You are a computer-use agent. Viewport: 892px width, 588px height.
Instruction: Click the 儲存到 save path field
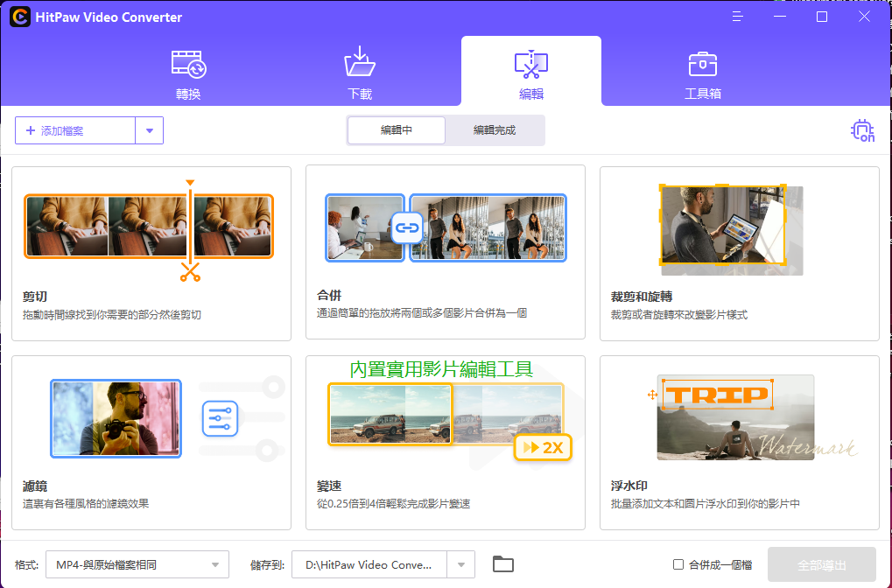click(x=369, y=564)
